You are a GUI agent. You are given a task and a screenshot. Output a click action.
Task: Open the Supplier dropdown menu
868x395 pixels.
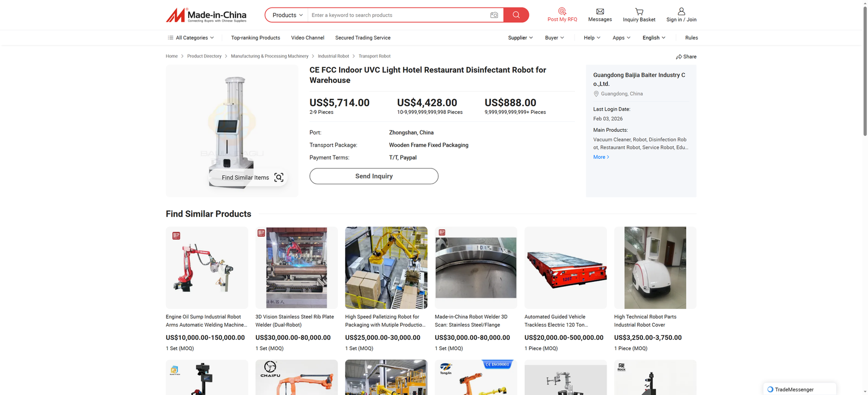(520, 38)
